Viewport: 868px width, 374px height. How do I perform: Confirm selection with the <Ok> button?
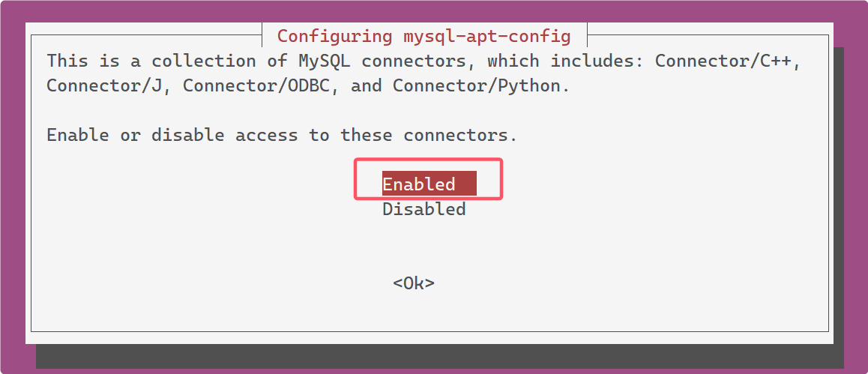(x=414, y=283)
